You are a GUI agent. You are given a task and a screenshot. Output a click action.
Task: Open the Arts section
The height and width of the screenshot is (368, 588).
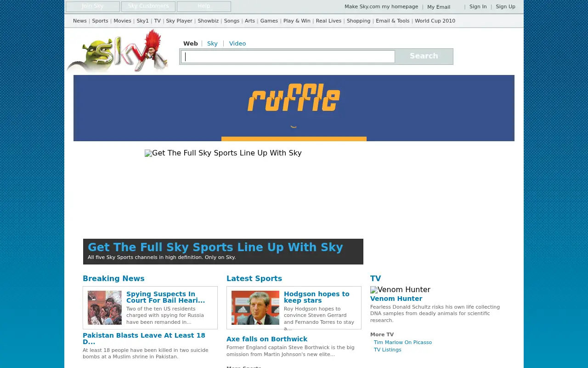[x=250, y=21]
